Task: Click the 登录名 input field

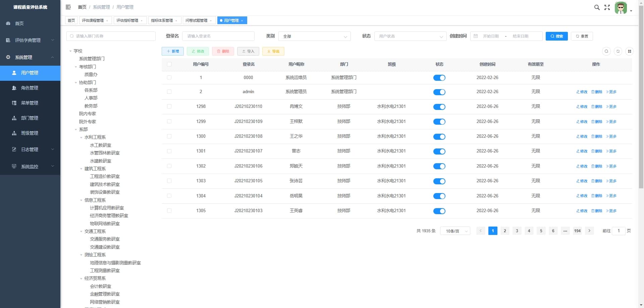Action: 218,36
